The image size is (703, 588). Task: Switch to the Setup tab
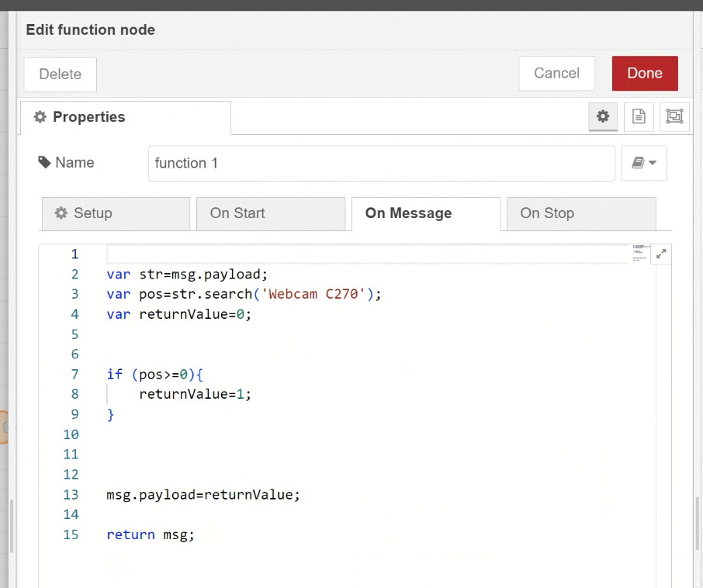pos(116,213)
